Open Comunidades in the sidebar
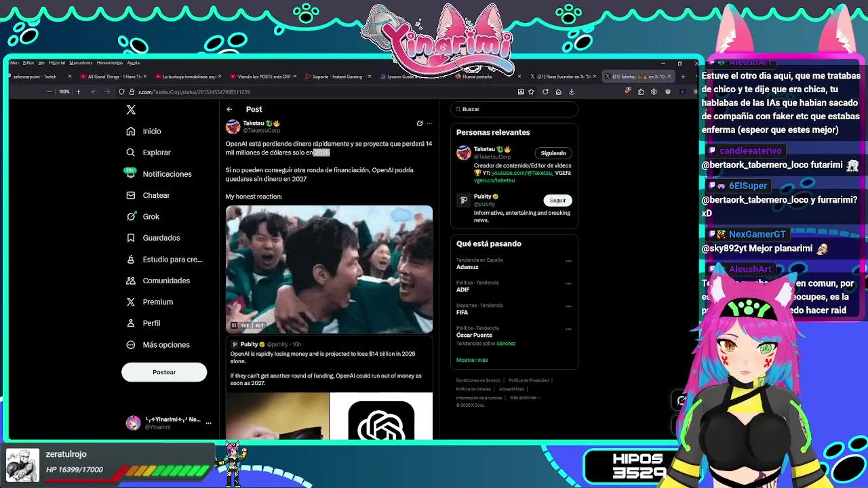This screenshot has width=868, height=488. point(158,281)
